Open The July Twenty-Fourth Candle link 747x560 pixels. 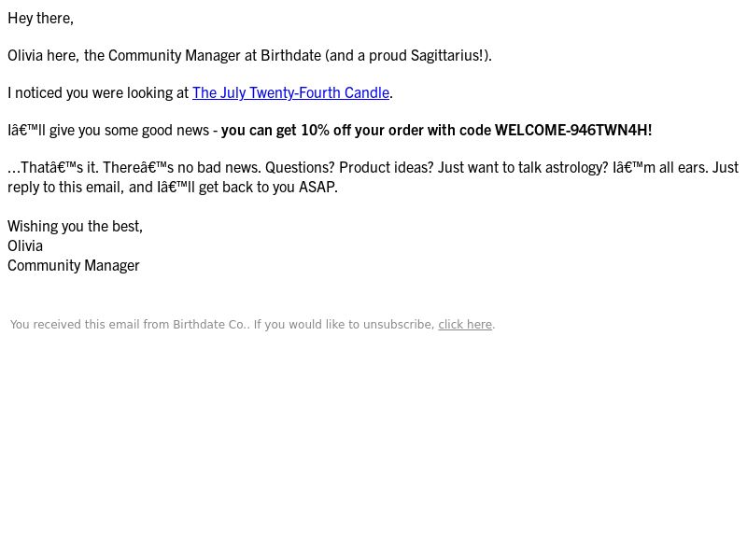tap(290, 92)
